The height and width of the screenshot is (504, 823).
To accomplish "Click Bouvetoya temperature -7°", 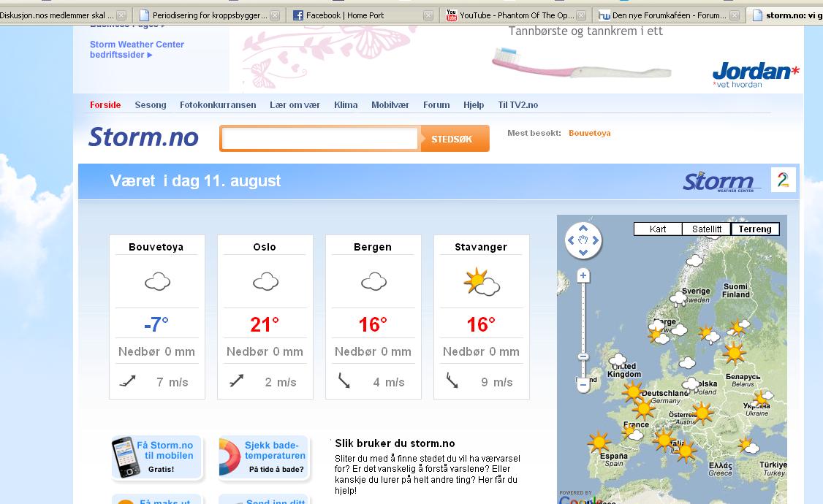I will (x=156, y=324).
